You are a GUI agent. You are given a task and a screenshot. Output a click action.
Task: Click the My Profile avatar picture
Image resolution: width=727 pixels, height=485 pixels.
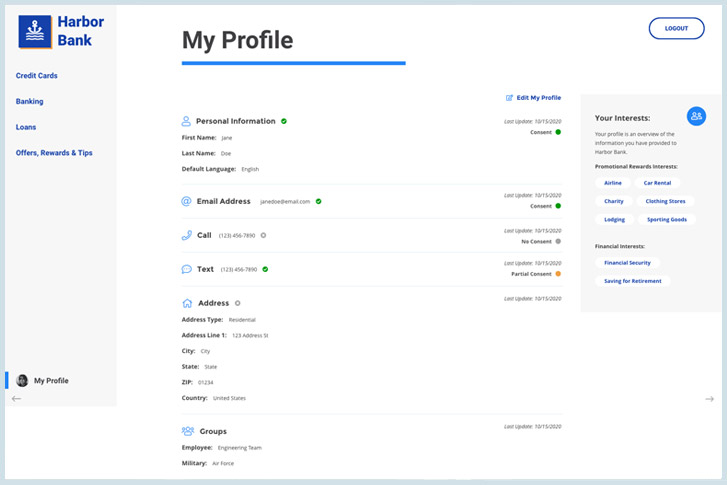coord(22,381)
